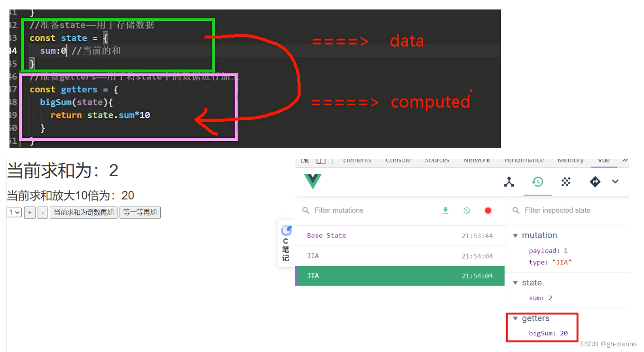Click the Commit All download icon
The height and width of the screenshot is (352, 644).
(445, 210)
